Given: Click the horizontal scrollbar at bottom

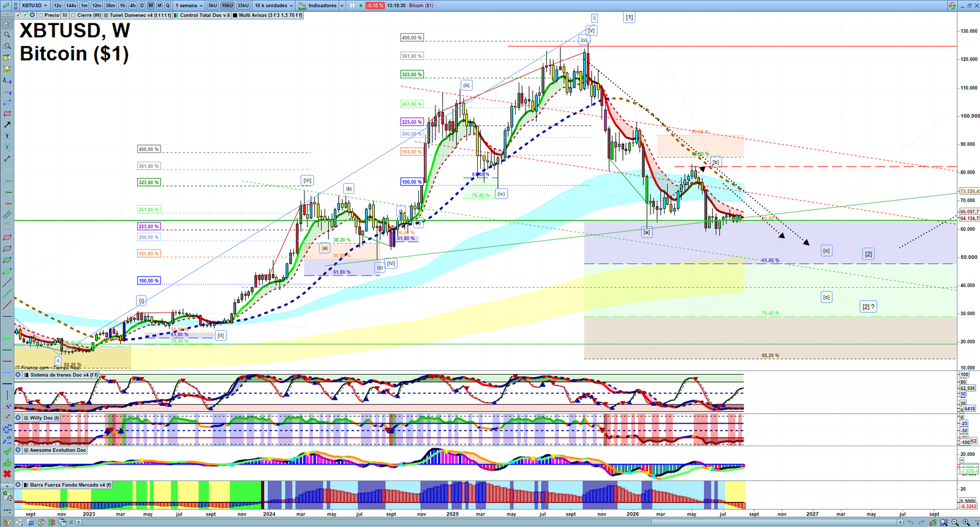Looking at the screenshot, I should (490, 522).
